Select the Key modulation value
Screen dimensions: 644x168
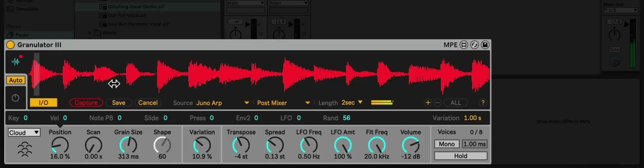point(25,118)
